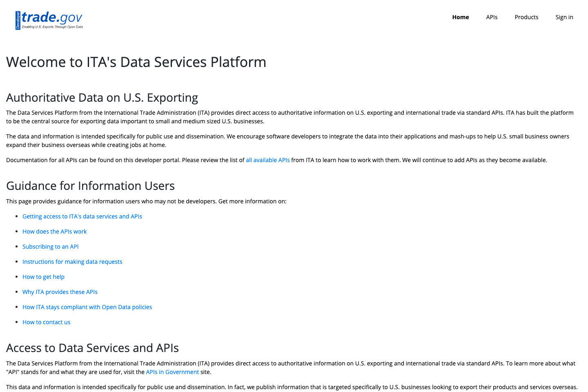Click Getting access to ITA's data services
This screenshot has height=392, width=588.
point(82,216)
